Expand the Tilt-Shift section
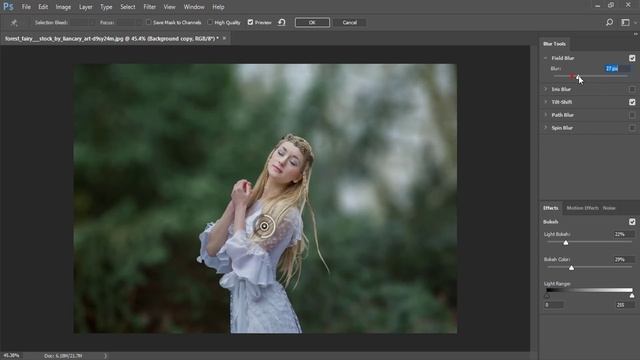Screen dimensions: 640x360 tap(546, 102)
